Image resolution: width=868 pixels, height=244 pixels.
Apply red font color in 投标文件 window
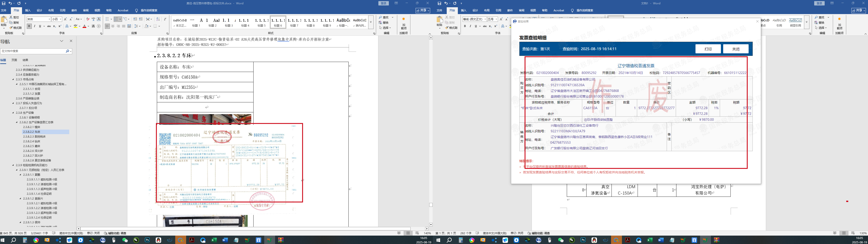(x=84, y=26)
